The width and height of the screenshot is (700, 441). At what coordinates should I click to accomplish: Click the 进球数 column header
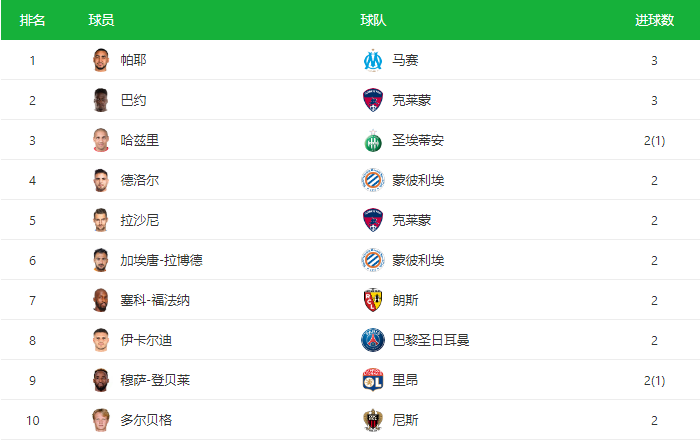[x=654, y=20]
